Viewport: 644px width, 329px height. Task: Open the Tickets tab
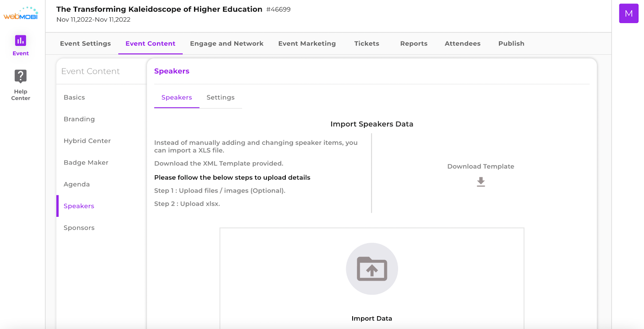point(367,43)
